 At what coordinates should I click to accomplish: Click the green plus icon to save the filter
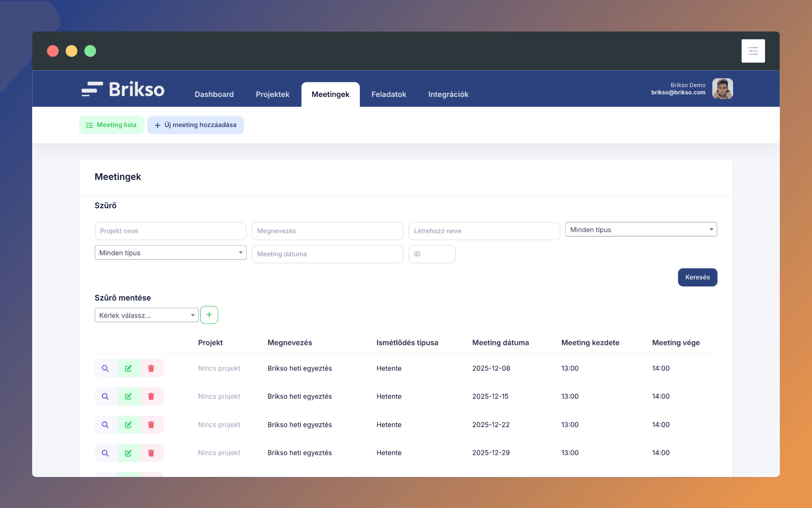click(209, 315)
